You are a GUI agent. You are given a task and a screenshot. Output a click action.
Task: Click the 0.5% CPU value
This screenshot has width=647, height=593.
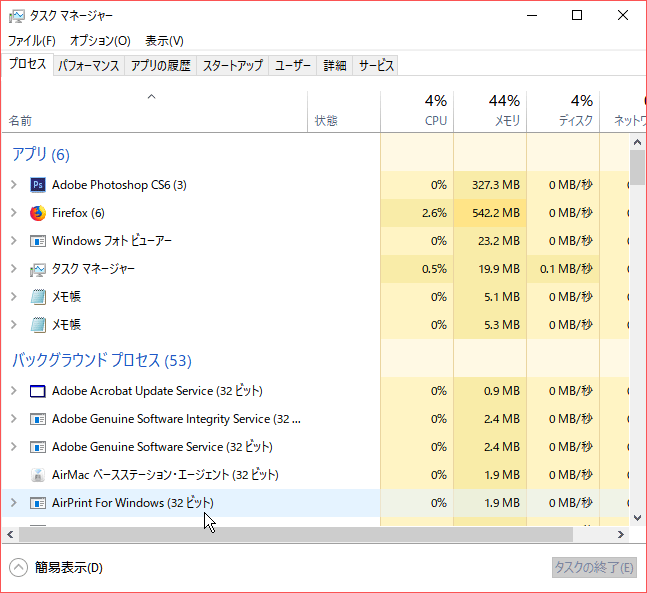pos(434,269)
